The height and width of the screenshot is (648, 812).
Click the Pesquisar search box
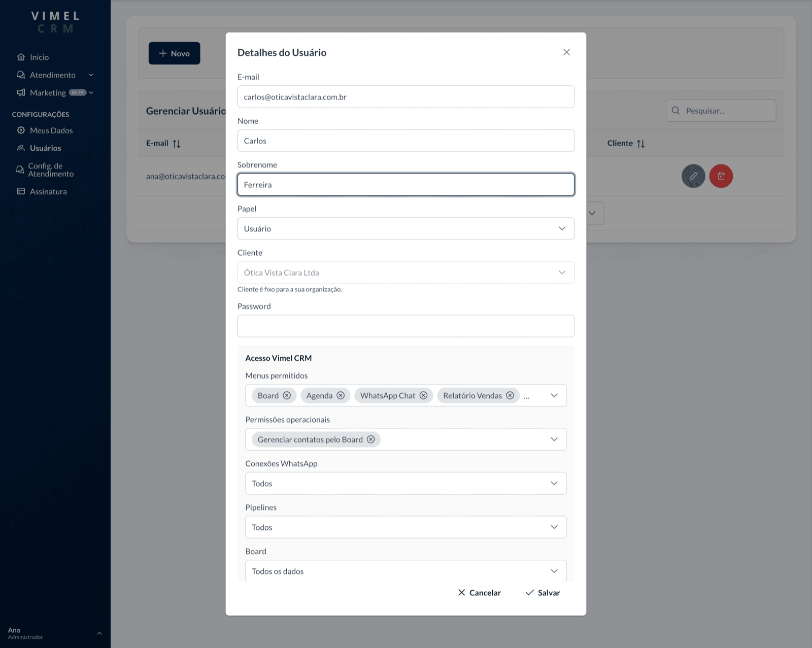(721, 111)
